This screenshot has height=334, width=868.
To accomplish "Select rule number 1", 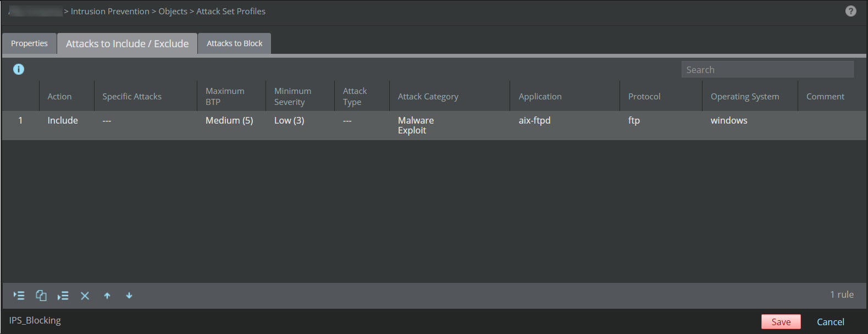I will pos(20,120).
